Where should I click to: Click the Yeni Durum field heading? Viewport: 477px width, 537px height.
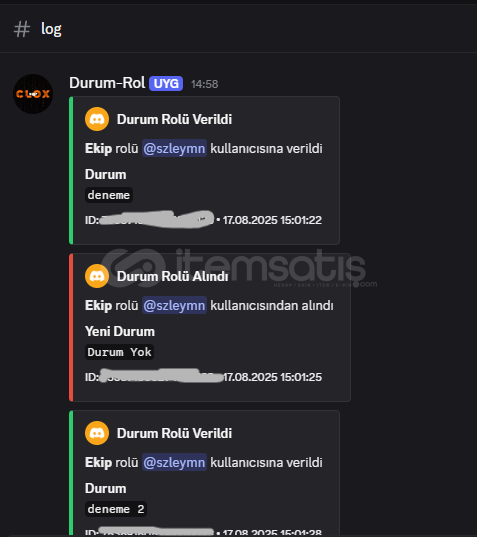[x=120, y=331]
